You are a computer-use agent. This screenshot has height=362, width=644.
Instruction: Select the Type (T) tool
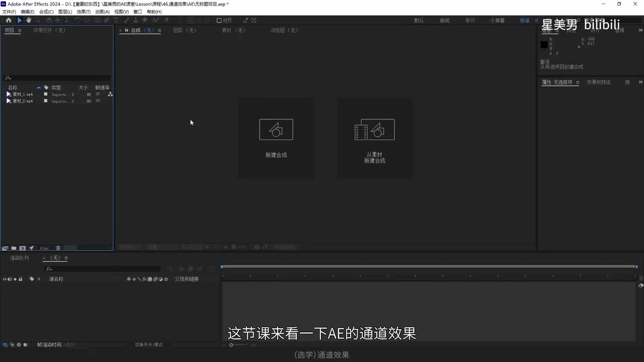click(x=116, y=20)
